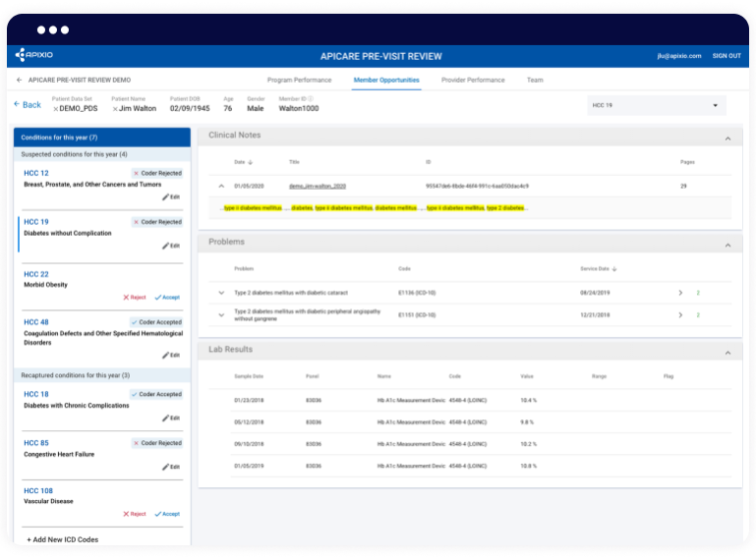This screenshot has width=756, height=559.
Task: Reject the HCC 22 Morbid Obesity condition
Action: coord(135,298)
